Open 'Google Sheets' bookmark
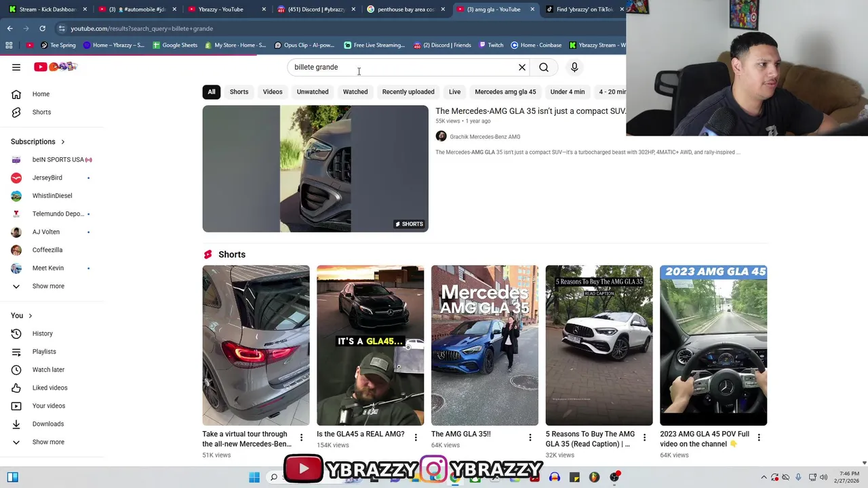This screenshot has height=488, width=868. [175, 45]
